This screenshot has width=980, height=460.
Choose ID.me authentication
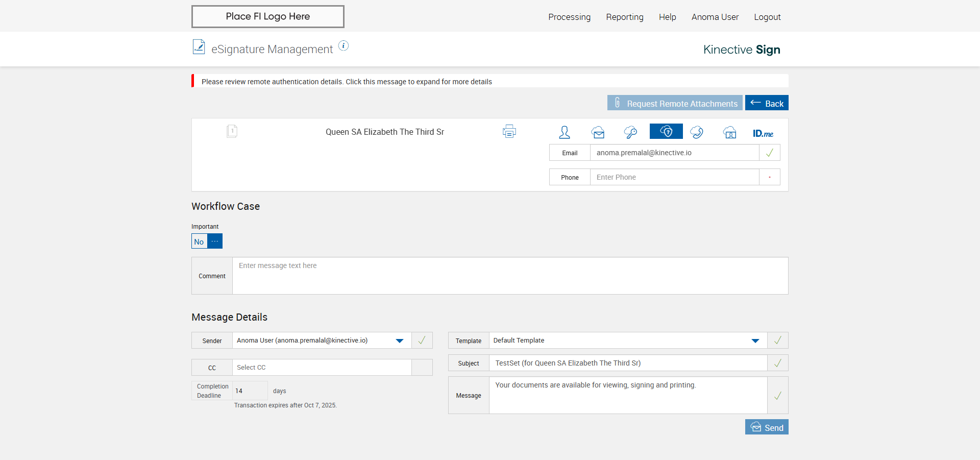tap(763, 133)
